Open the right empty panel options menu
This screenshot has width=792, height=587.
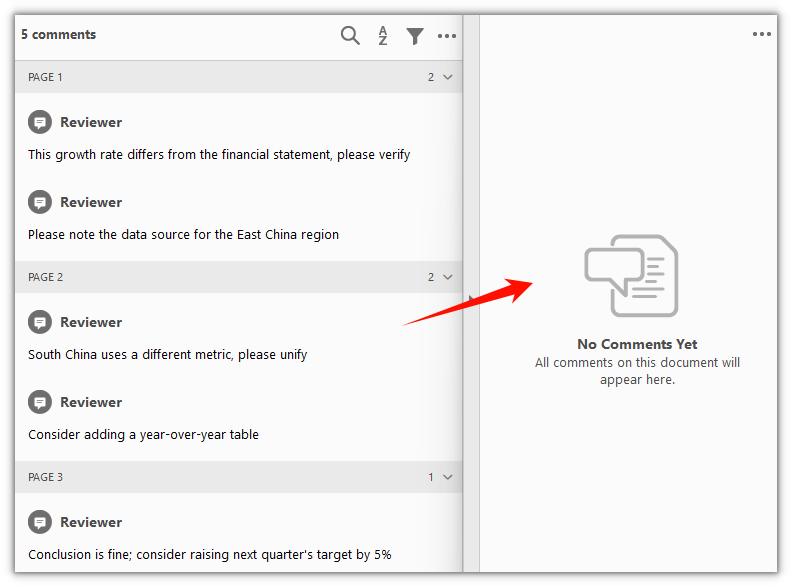point(761,34)
